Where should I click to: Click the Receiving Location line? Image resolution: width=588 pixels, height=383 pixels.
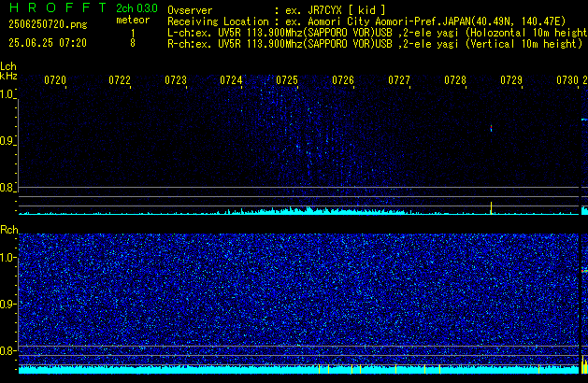pyautogui.click(x=366, y=21)
